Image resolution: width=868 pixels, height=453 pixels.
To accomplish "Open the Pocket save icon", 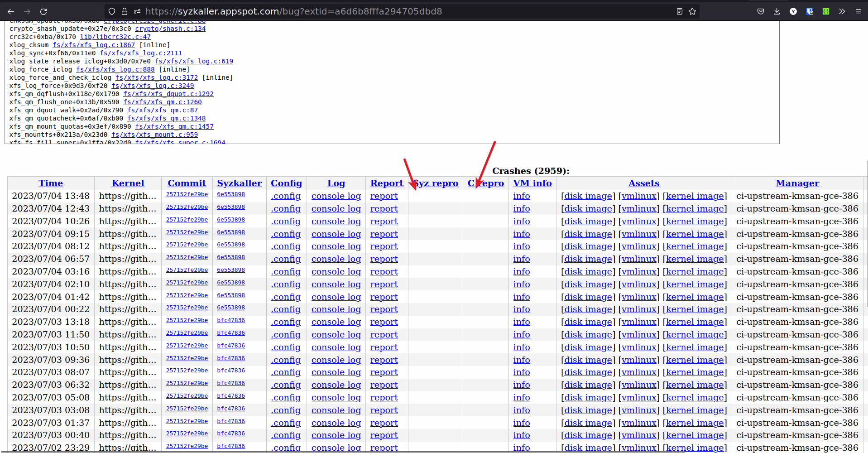I will click(x=761, y=11).
